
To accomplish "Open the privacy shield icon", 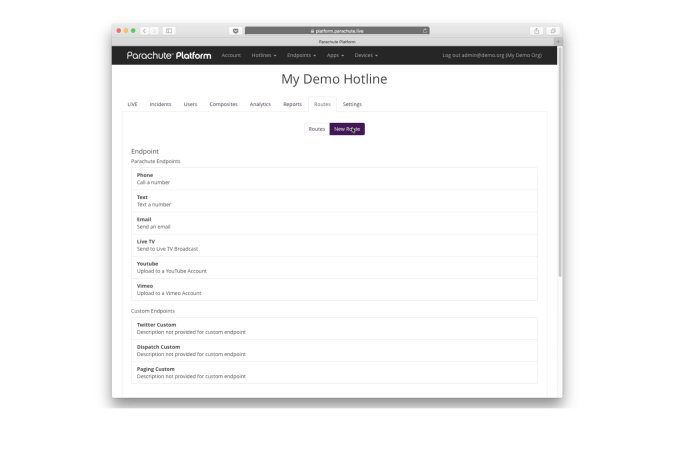I will point(235,31).
